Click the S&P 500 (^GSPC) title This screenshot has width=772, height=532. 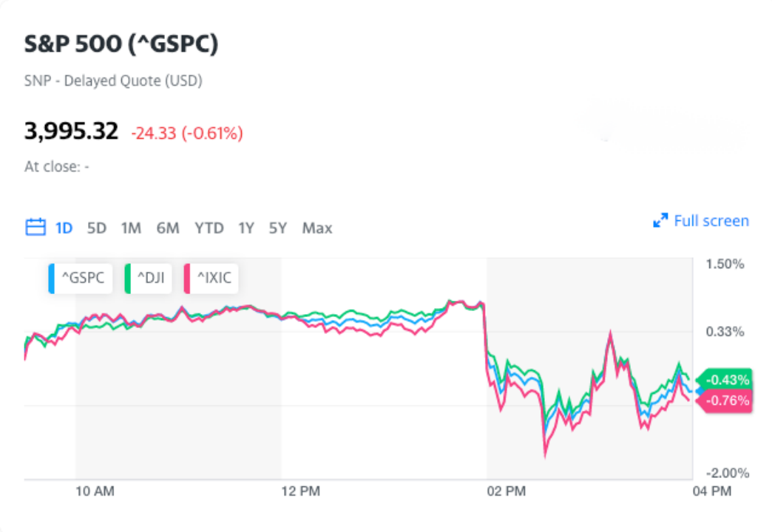(x=121, y=44)
